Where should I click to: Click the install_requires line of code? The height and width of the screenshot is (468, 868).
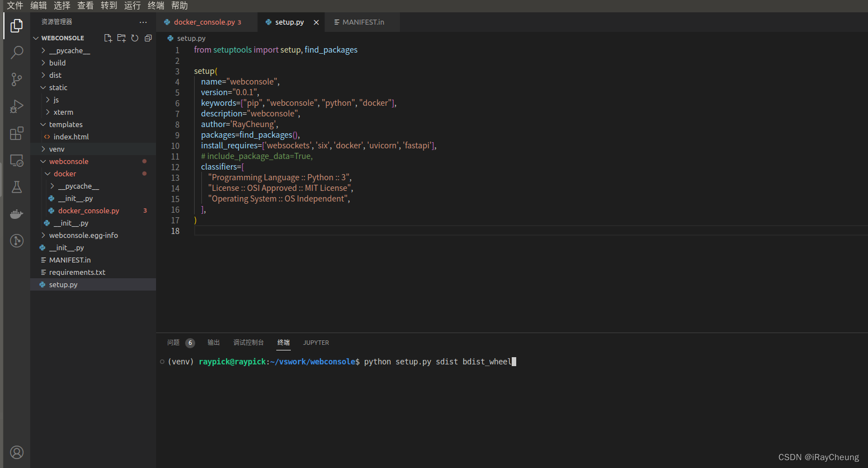pos(319,146)
